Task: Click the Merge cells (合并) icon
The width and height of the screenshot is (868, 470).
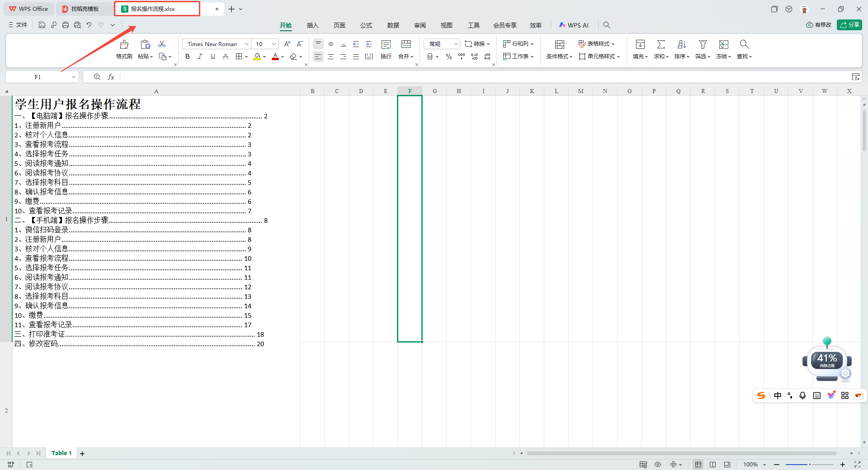Action: [x=406, y=44]
